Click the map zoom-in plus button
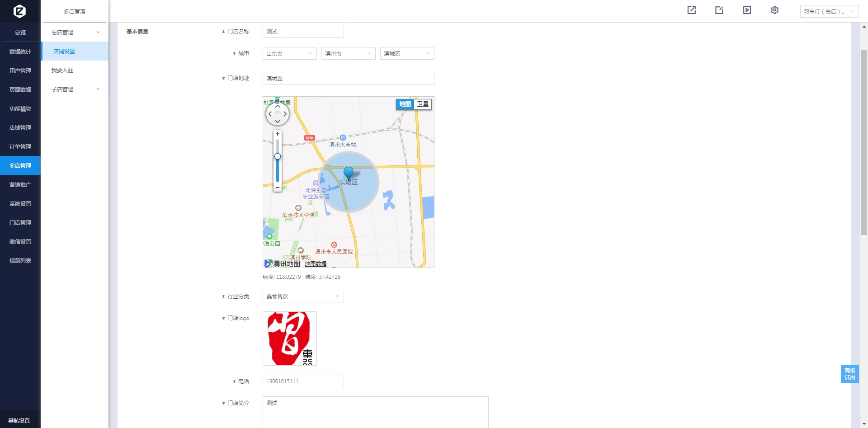The height and width of the screenshot is (428, 868). [x=278, y=134]
